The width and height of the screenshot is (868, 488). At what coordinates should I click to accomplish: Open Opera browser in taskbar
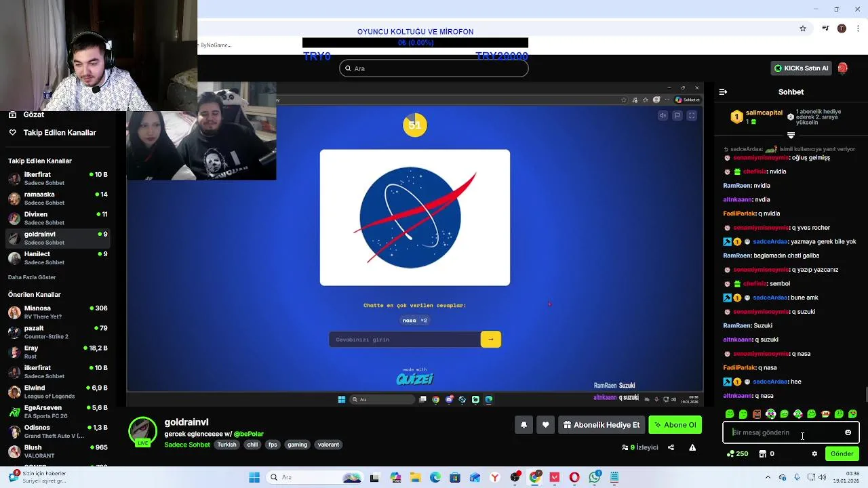click(574, 477)
